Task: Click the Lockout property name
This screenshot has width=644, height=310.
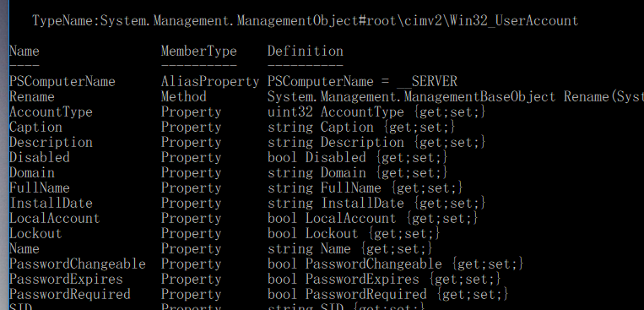Action: (35, 233)
